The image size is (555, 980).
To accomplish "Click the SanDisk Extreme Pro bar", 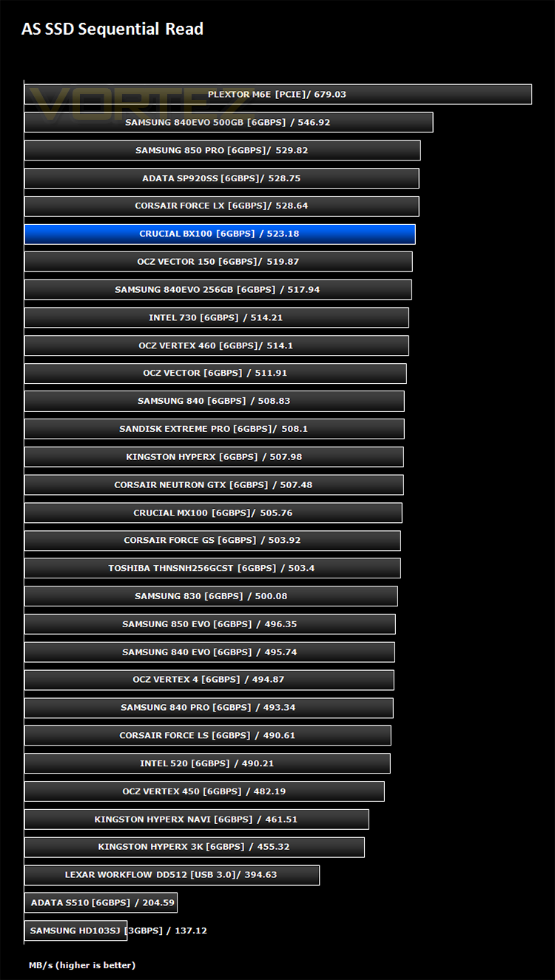I will coord(215,429).
